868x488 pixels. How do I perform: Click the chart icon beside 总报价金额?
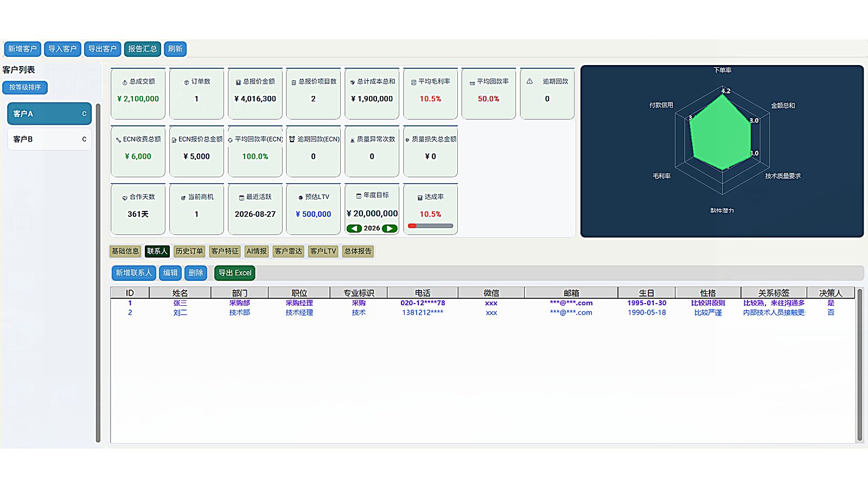238,82
